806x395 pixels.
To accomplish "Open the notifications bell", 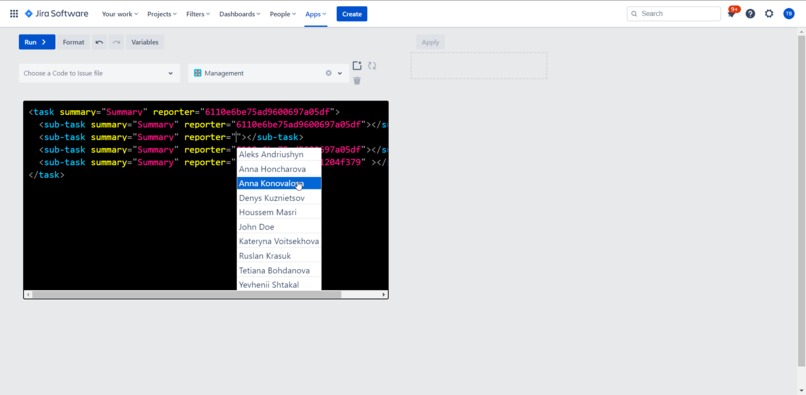I will click(x=731, y=14).
